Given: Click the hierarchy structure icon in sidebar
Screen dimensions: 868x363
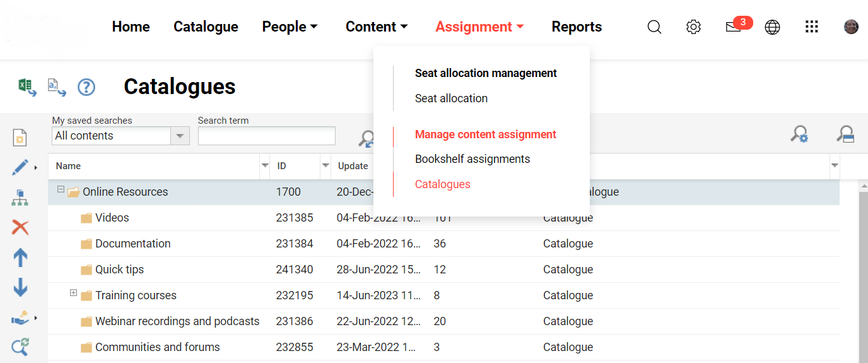Looking at the screenshot, I should point(20,198).
